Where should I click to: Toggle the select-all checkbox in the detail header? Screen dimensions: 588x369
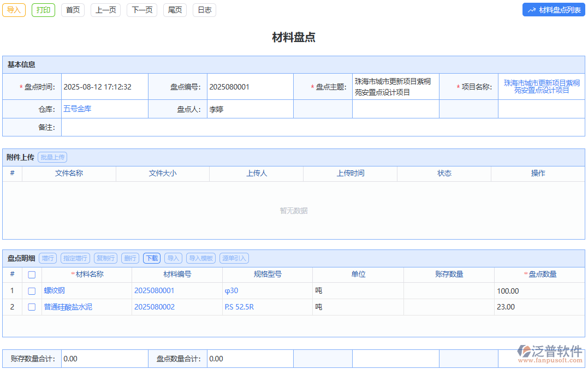pyautogui.click(x=31, y=274)
